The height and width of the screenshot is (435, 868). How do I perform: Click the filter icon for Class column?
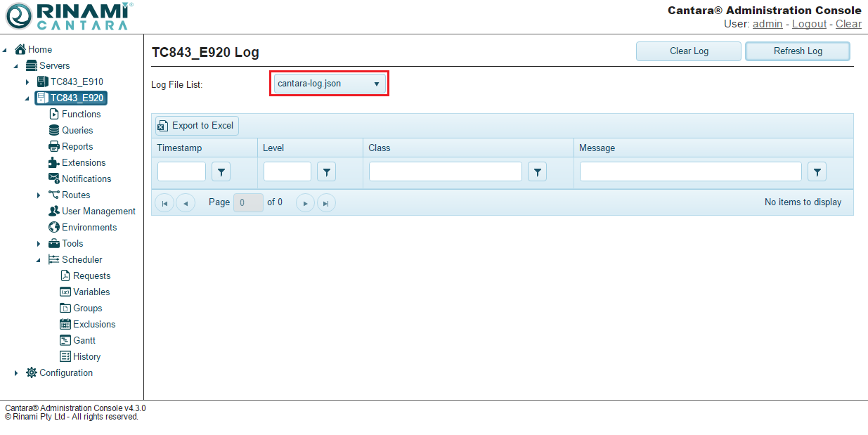(x=537, y=171)
